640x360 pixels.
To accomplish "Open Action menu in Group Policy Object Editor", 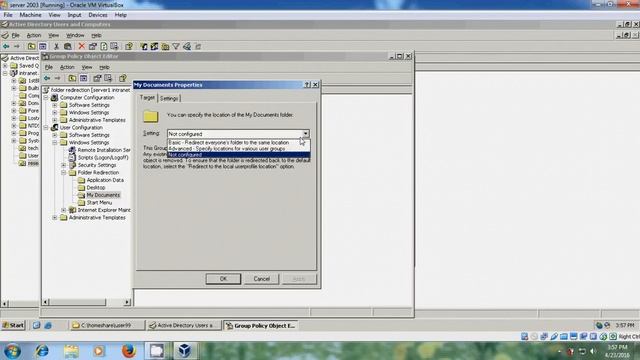I will (67, 67).
